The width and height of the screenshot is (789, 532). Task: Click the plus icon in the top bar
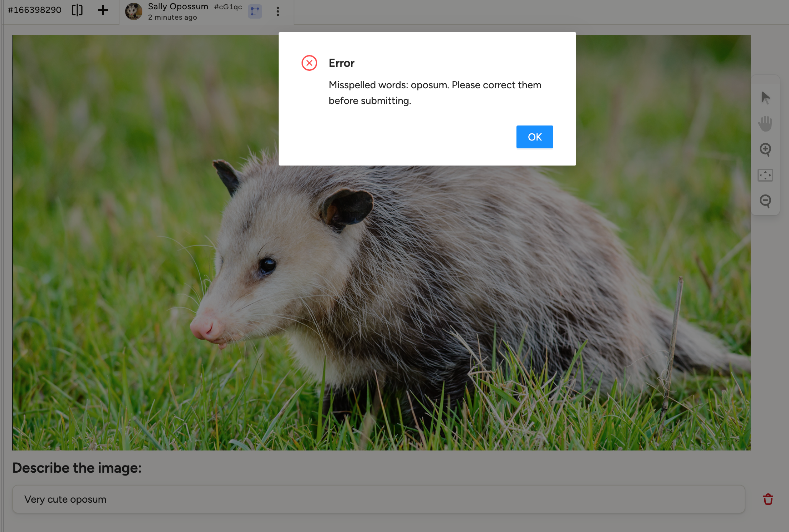[103, 10]
